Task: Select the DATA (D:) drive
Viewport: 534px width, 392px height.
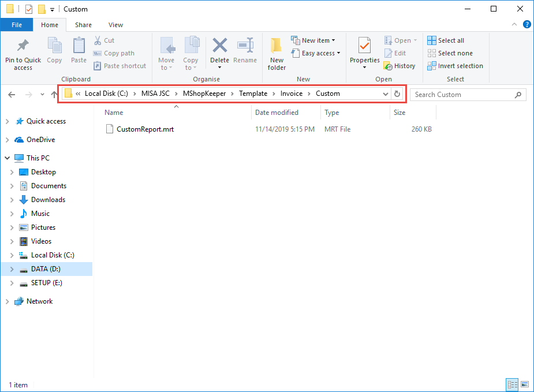Action: (46, 269)
